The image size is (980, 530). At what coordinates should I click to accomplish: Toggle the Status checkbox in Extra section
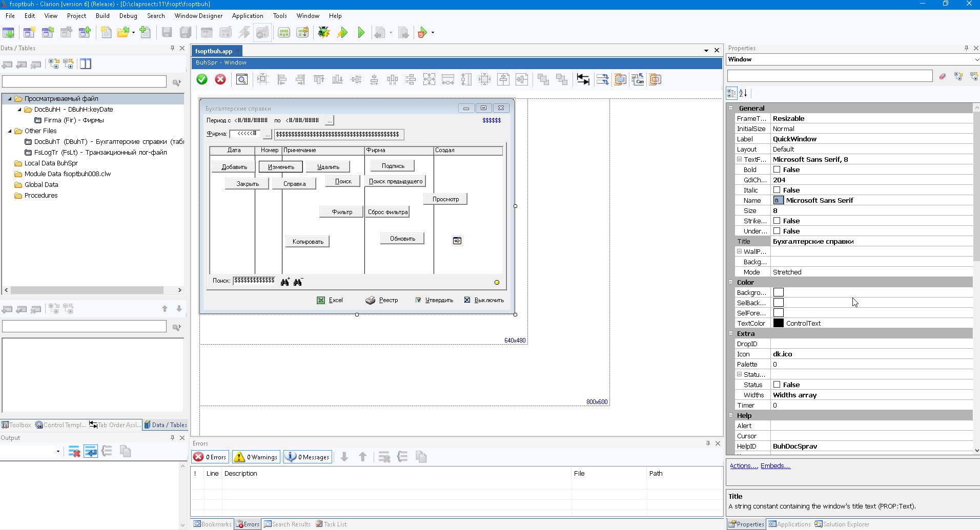point(777,385)
